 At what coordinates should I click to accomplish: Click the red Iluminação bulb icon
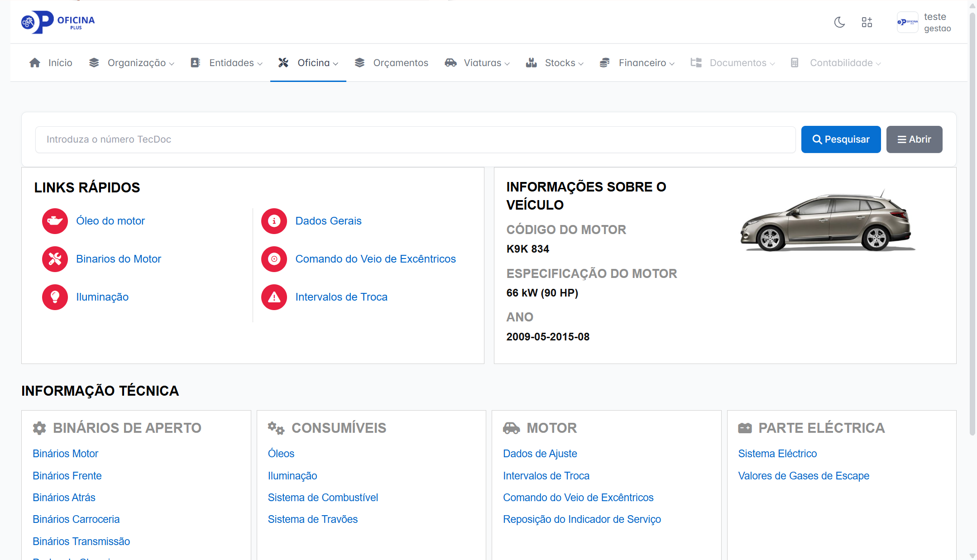(55, 297)
